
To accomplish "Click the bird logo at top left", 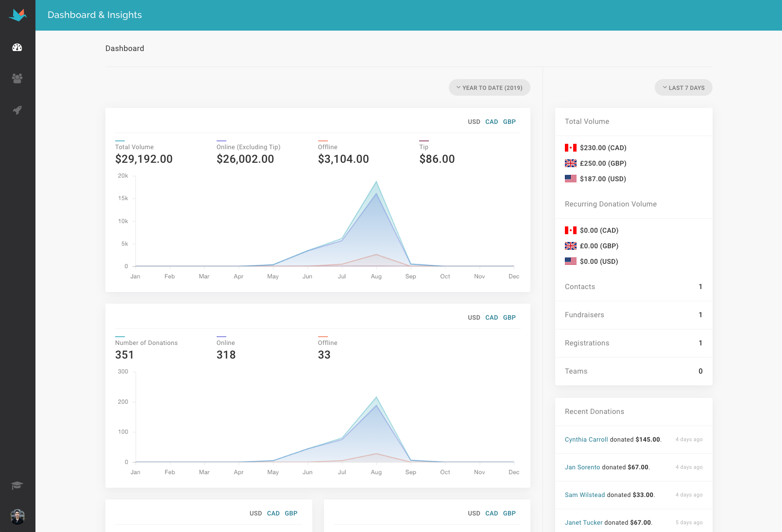I will 17,15.
